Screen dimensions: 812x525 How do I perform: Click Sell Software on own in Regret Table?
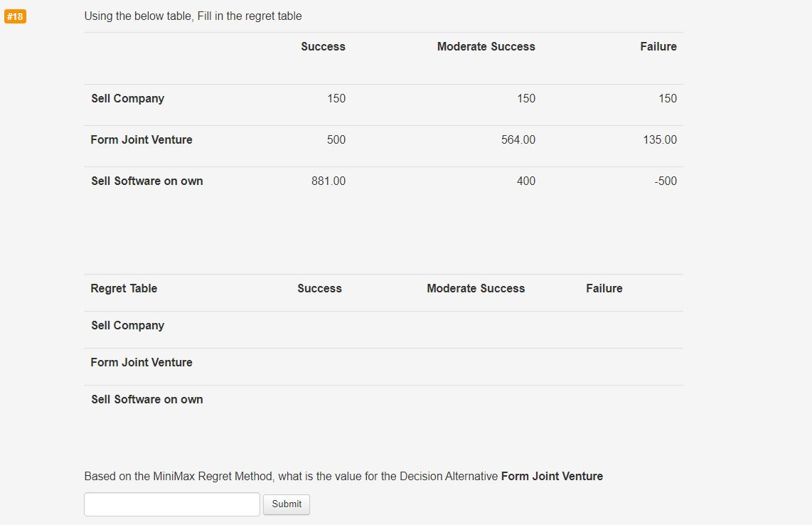[146, 399]
